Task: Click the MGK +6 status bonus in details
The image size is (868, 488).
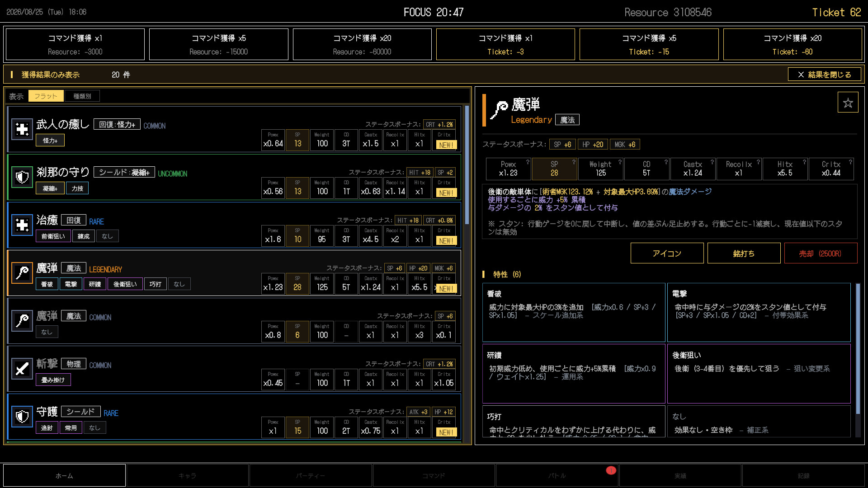Action: [x=625, y=145]
